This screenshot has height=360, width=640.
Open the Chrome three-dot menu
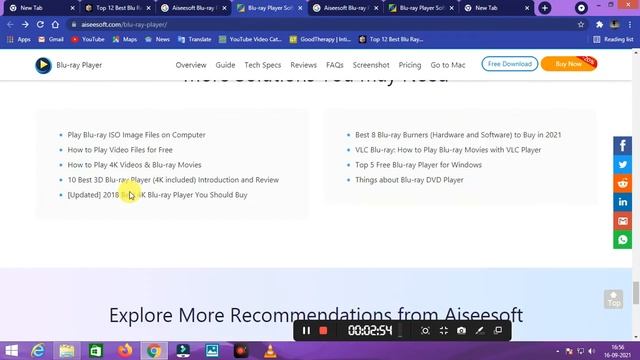(x=630, y=24)
